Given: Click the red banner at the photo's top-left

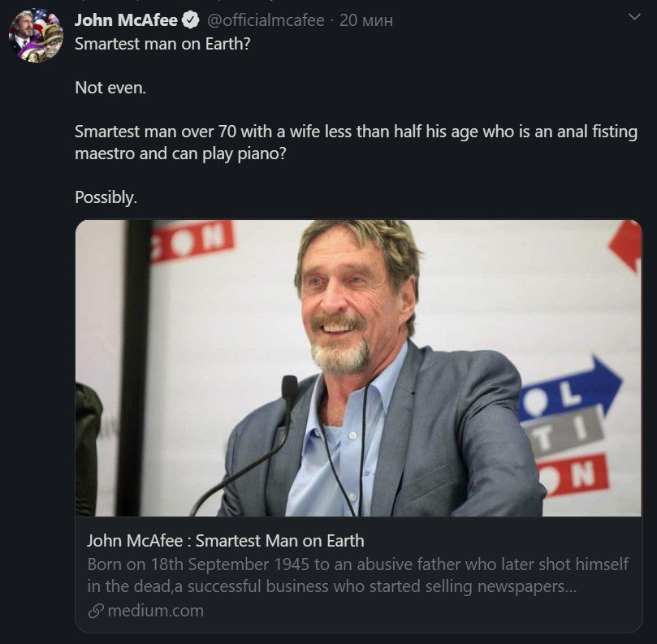Looking at the screenshot, I should [x=192, y=240].
